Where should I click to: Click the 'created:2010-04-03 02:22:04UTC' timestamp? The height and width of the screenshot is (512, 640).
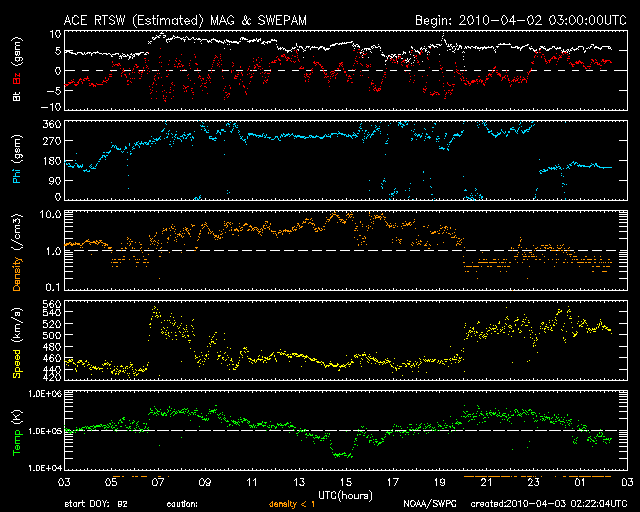(549, 504)
